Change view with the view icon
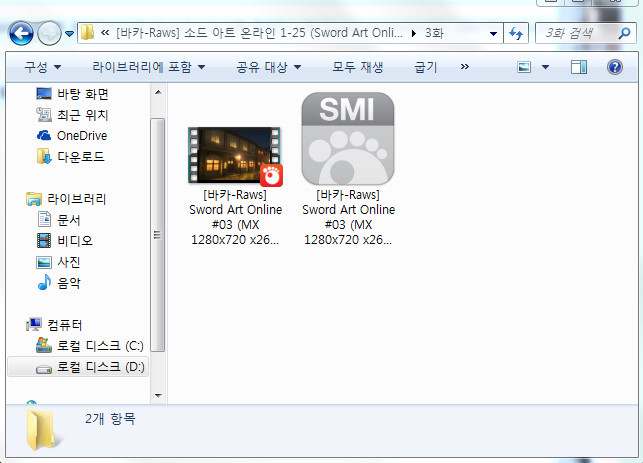The image size is (643, 463). [x=524, y=67]
